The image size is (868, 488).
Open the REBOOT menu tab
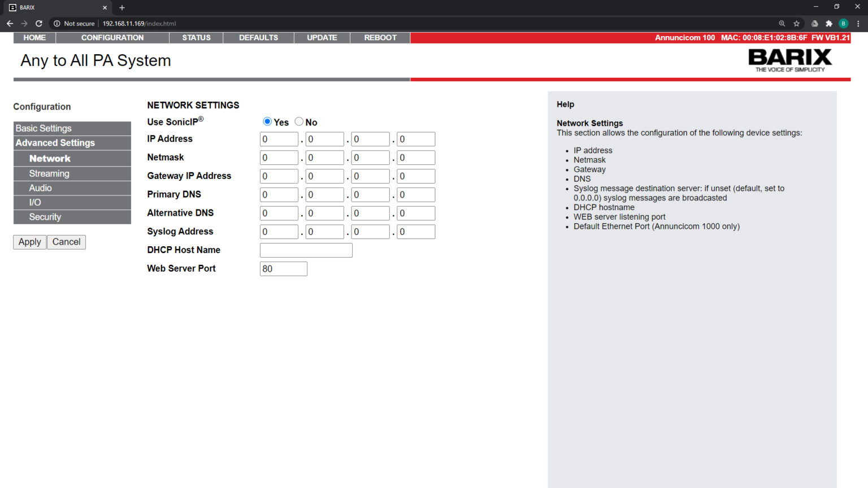coord(380,38)
